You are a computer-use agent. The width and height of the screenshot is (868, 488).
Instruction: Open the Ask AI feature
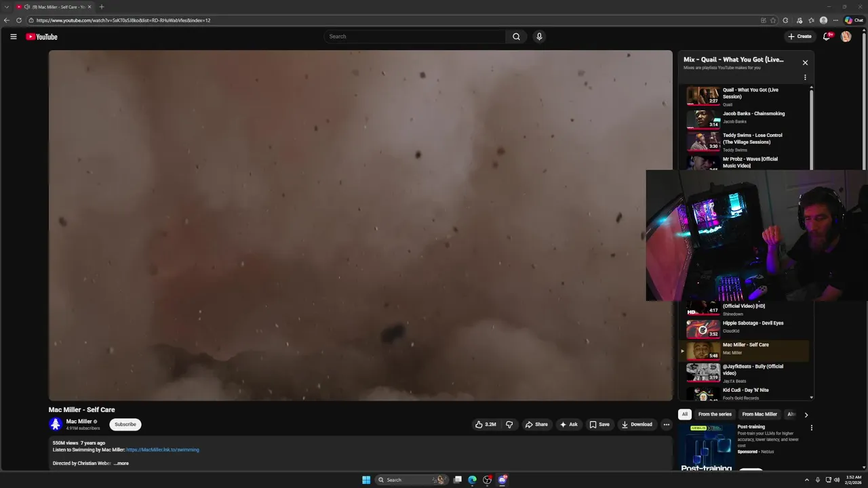click(568, 424)
